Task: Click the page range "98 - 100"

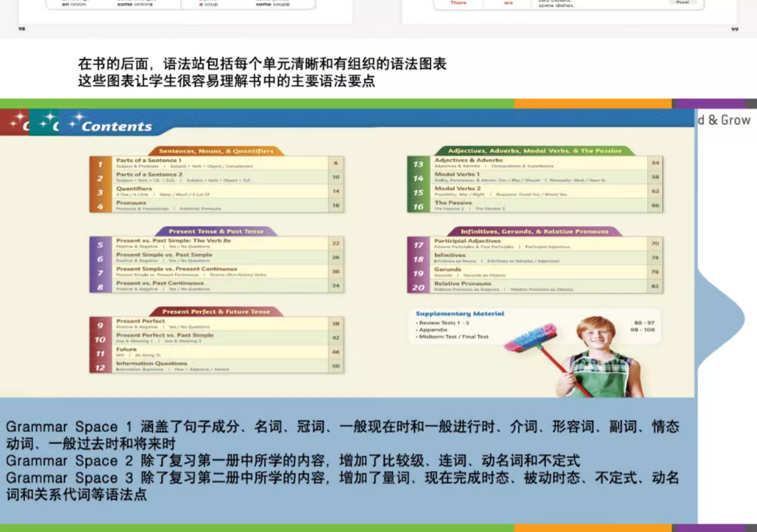Action: [x=642, y=330]
